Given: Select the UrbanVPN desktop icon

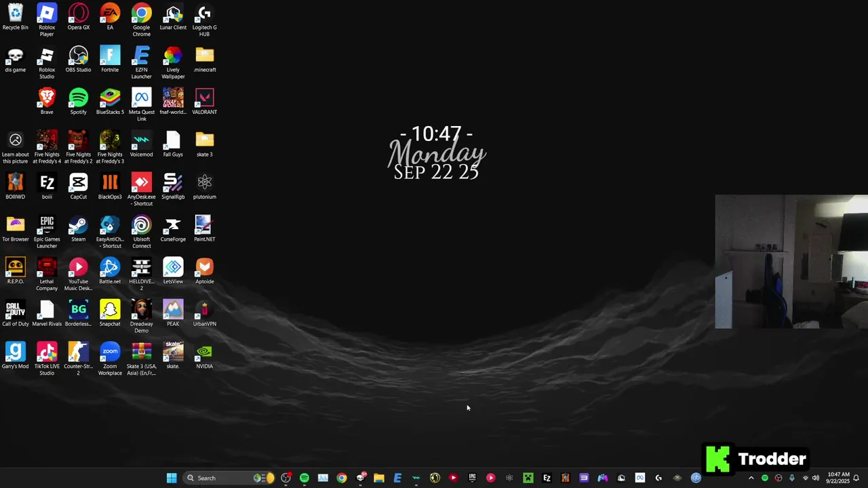Looking at the screenshot, I should (204, 314).
